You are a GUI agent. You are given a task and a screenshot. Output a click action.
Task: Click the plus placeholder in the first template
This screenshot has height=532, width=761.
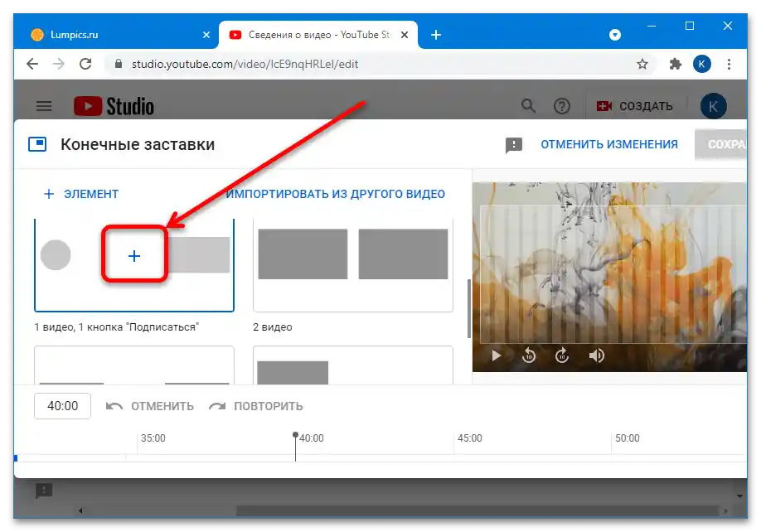[x=134, y=255]
